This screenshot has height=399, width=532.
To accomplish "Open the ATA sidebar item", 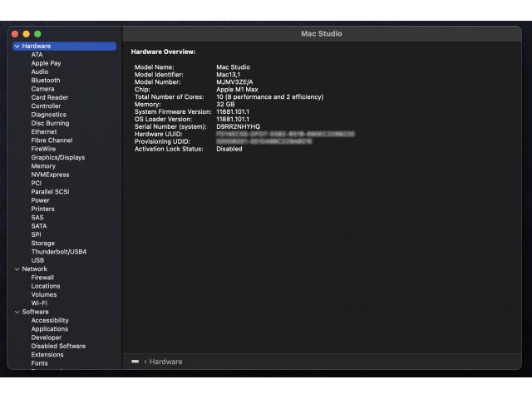I will point(37,55).
